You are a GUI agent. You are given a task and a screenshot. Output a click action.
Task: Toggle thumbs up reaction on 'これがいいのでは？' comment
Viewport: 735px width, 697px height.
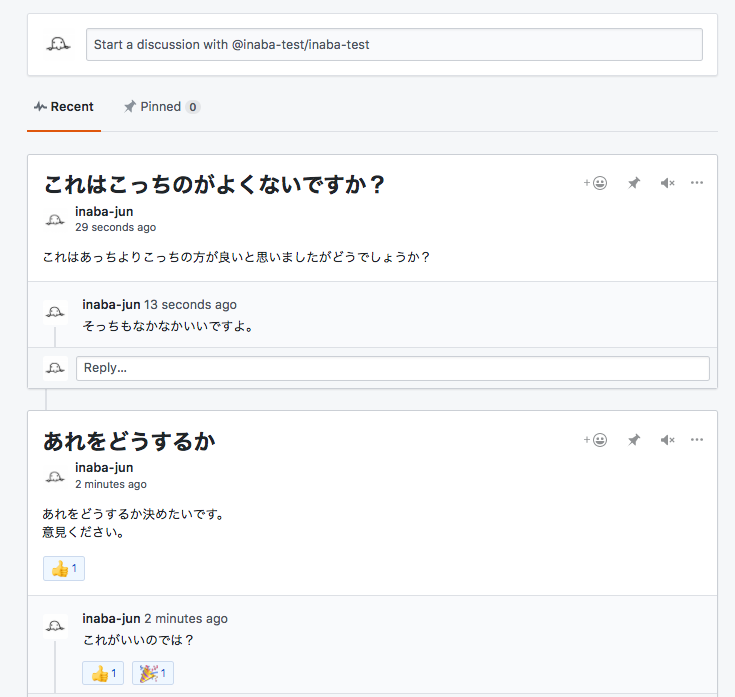tap(103, 673)
